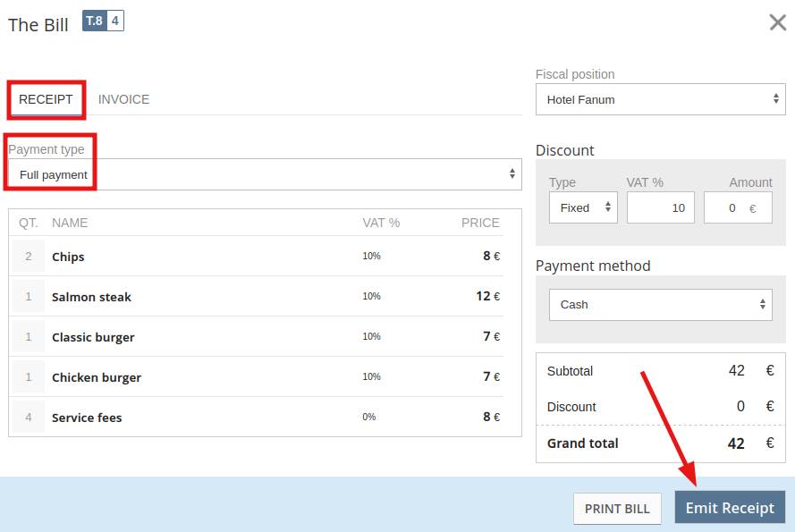Expand the Discount Type selector
This screenshot has width=795, height=532.
(x=582, y=207)
